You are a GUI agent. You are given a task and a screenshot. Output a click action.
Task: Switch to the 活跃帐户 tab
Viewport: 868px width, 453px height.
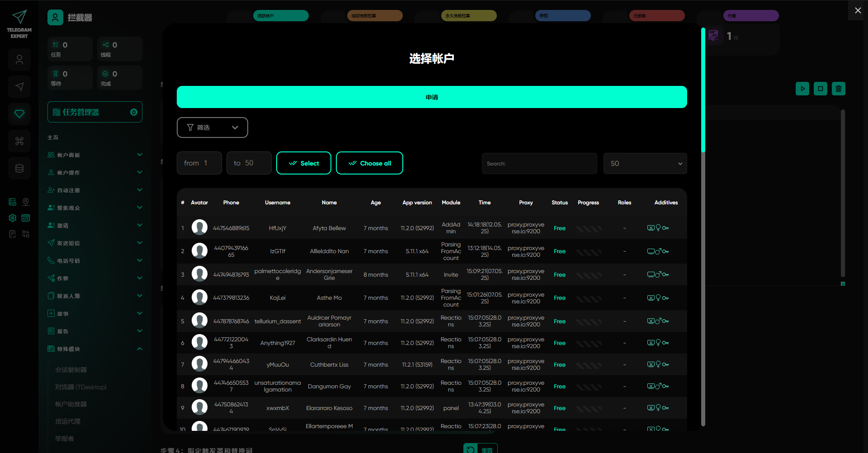[x=281, y=16]
